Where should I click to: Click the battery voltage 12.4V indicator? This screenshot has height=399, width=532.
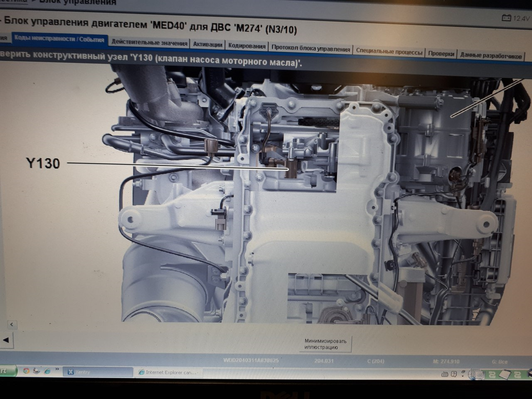(x=516, y=18)
